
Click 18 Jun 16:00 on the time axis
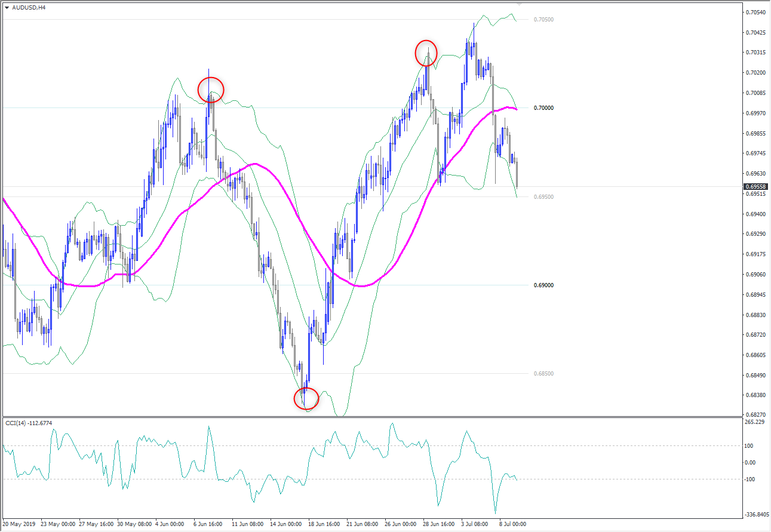[324, 524]
